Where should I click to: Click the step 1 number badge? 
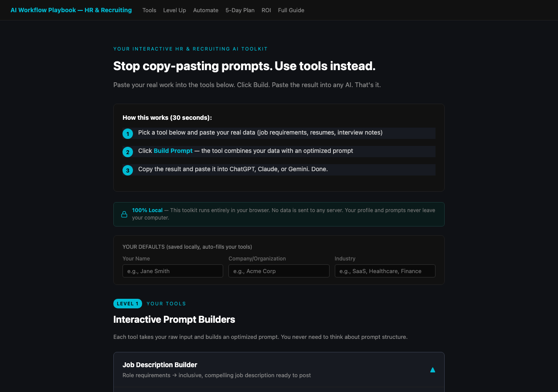(x=128, y=134)
